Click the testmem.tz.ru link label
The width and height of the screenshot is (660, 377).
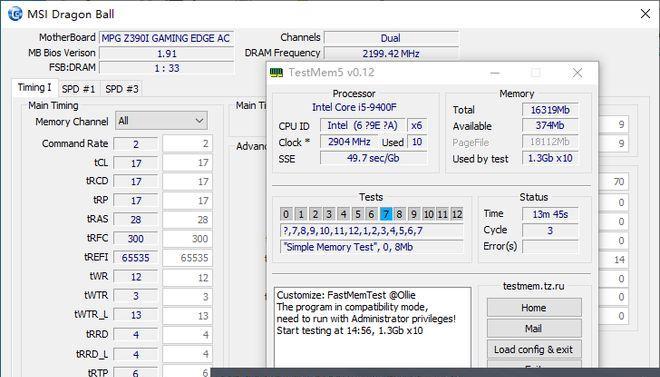534,286
